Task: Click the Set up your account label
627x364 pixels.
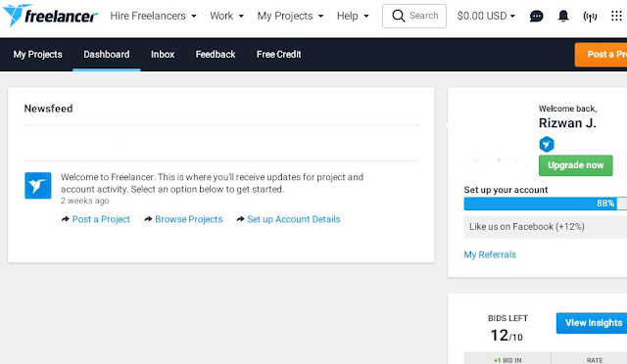Action: click(x=506, y=190)
